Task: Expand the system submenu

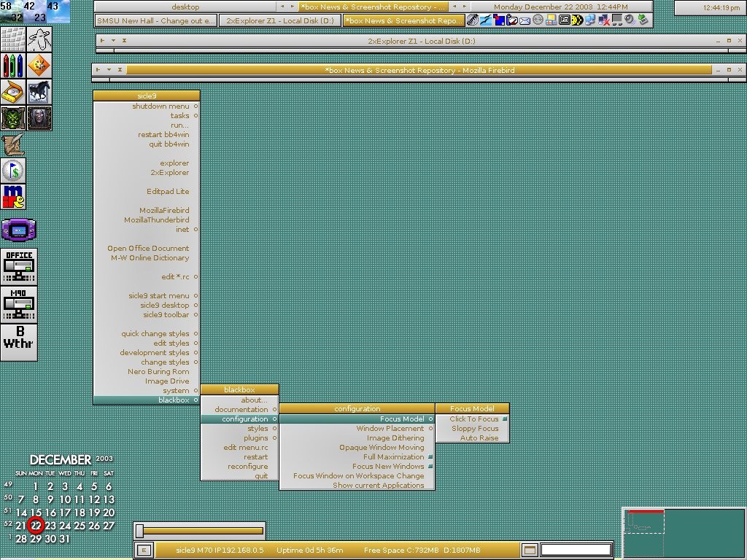Action: click(x=147, y=391)
